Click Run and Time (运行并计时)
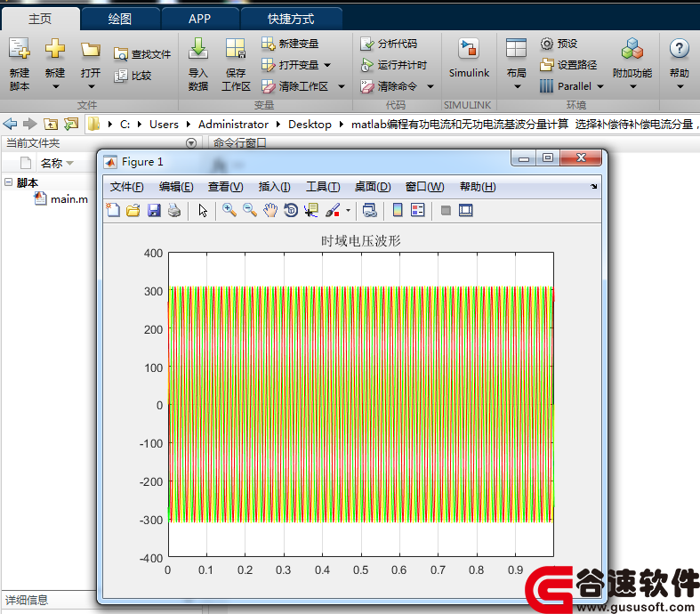This screenshot has height=614, width=700. click(393, 65)
